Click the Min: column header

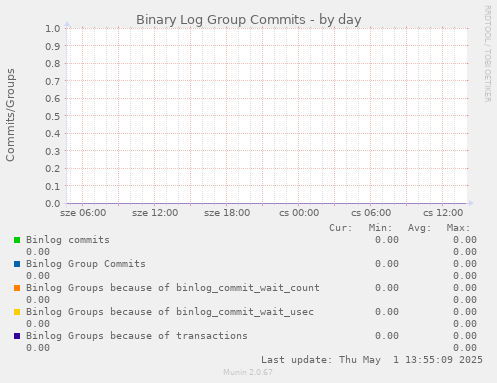point(380,228)
